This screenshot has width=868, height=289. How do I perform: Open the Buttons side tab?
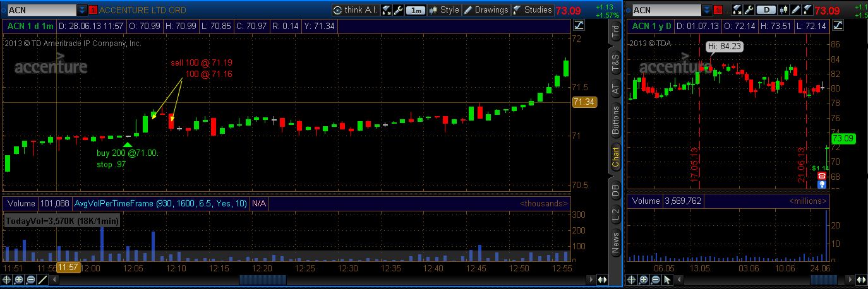tap(615, 121)
